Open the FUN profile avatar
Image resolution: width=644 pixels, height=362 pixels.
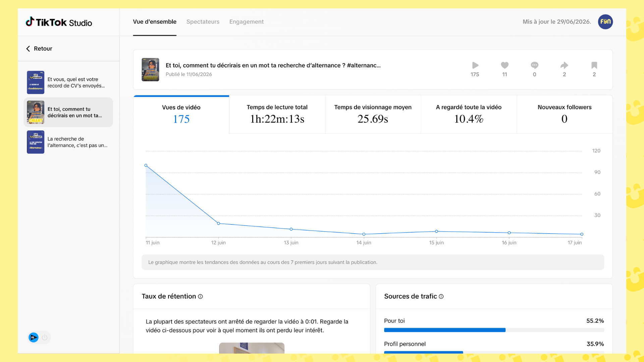(605, 22)
